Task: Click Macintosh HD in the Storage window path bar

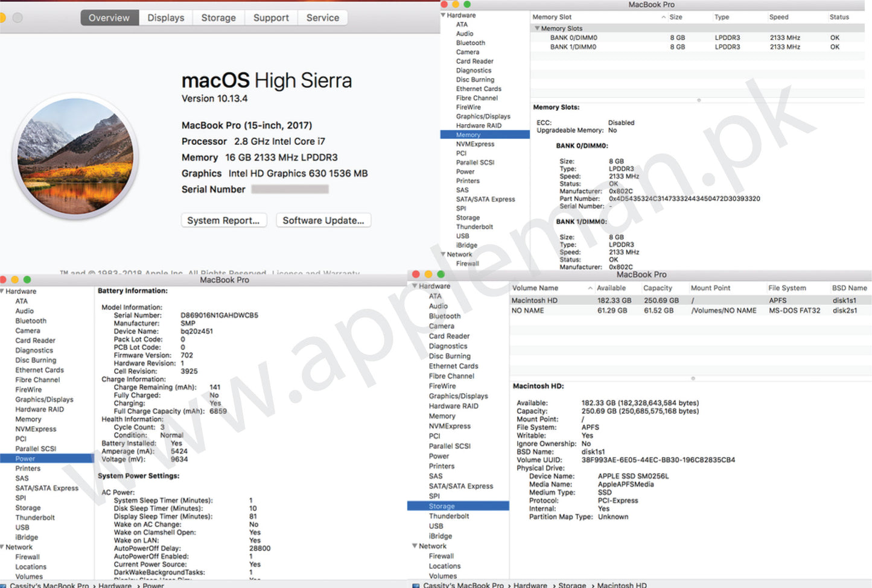Action: click(622, 585)
